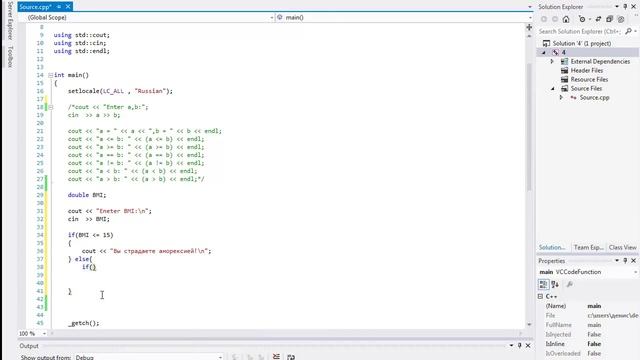Viewport: 640px width, 360px height.
Task: Open Output panel window position menu arrow
Action: pos(511,345)
